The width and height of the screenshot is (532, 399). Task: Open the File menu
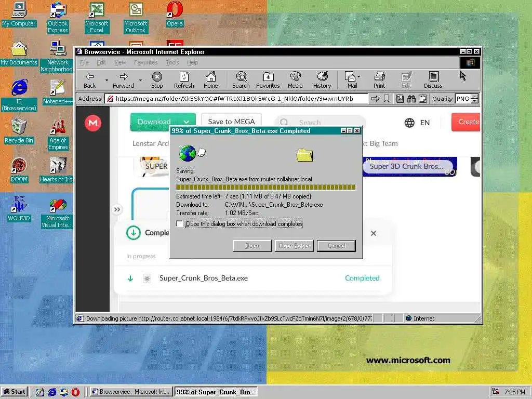tap(84, 62)
